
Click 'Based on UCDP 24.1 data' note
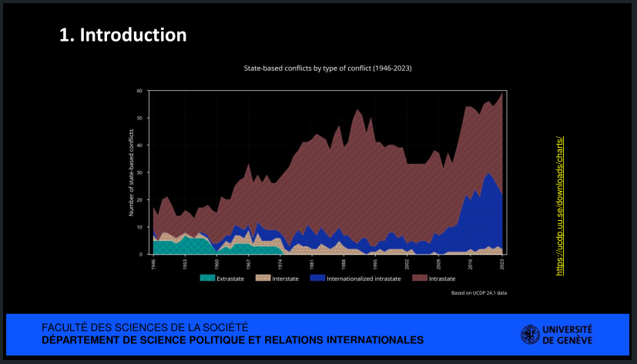click(x=479, y=293)
